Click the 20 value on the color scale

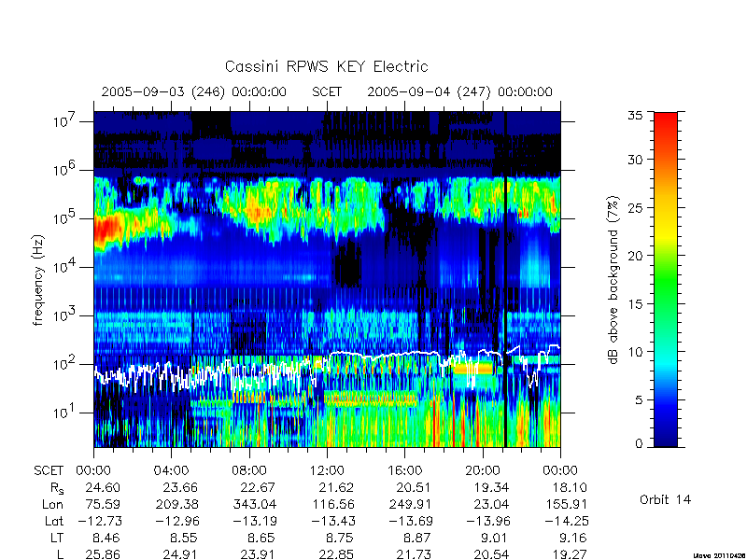(635, 256)
